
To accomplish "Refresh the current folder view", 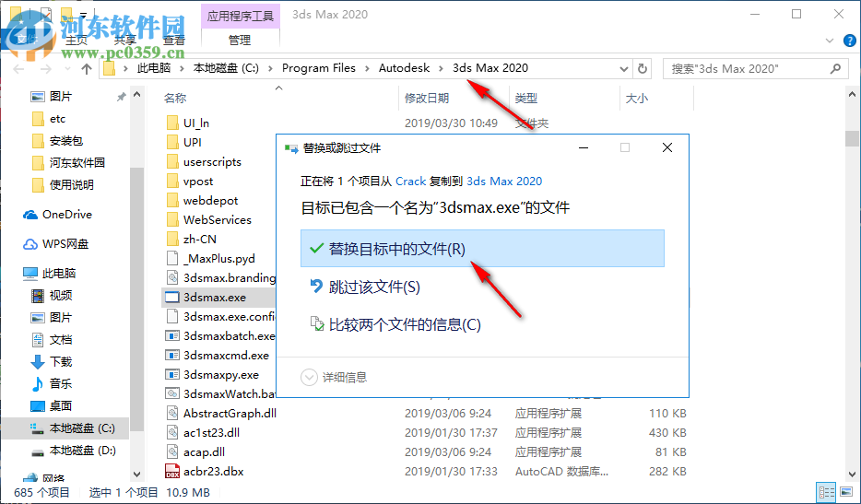I will point(642,69).
